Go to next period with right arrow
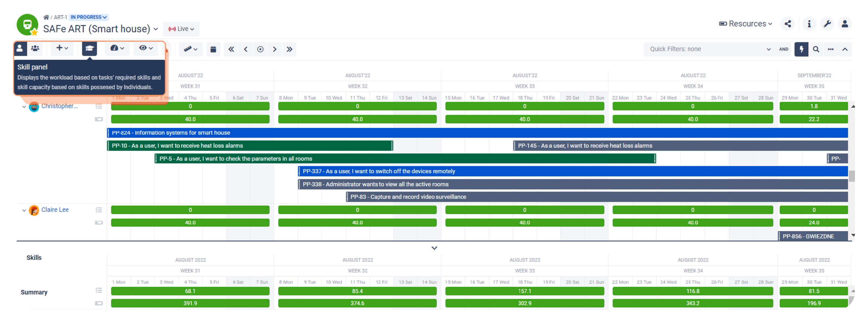 tap(275, 50)
